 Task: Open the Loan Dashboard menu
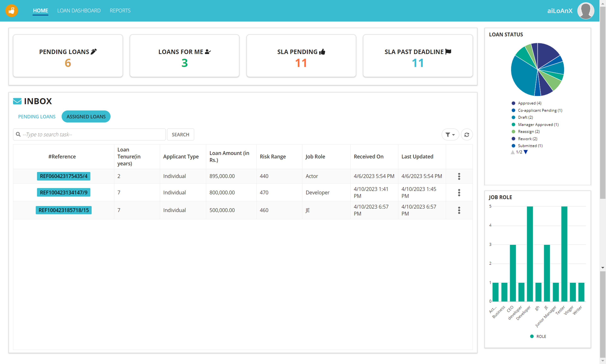click(79, 11)
